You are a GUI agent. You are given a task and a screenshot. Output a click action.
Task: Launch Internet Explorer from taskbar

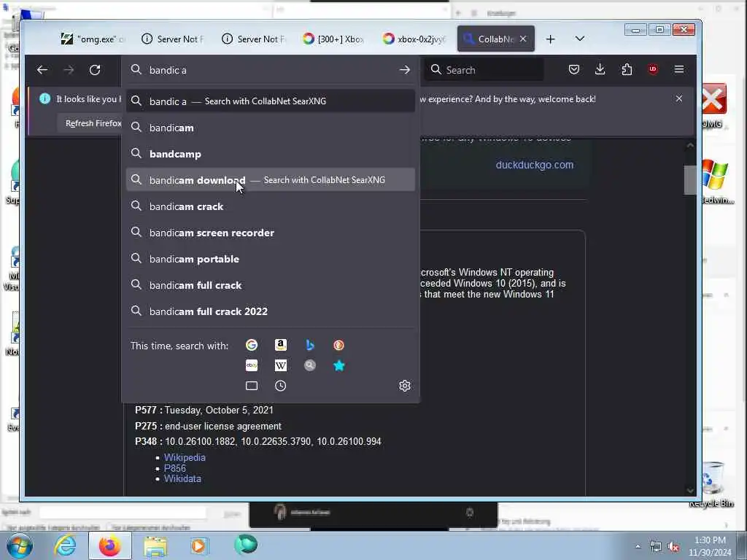tap(65, 546)
